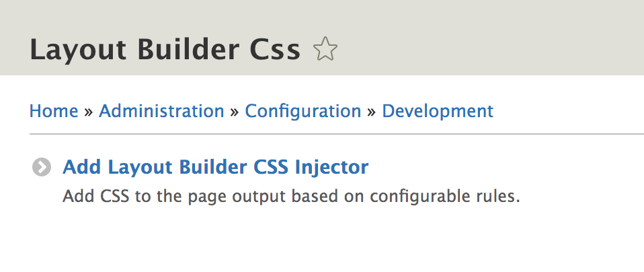Navigate to Configuration in the breadcrumb
The width and height of the screenshot is (644, 272).
click(x=303, y=111)
